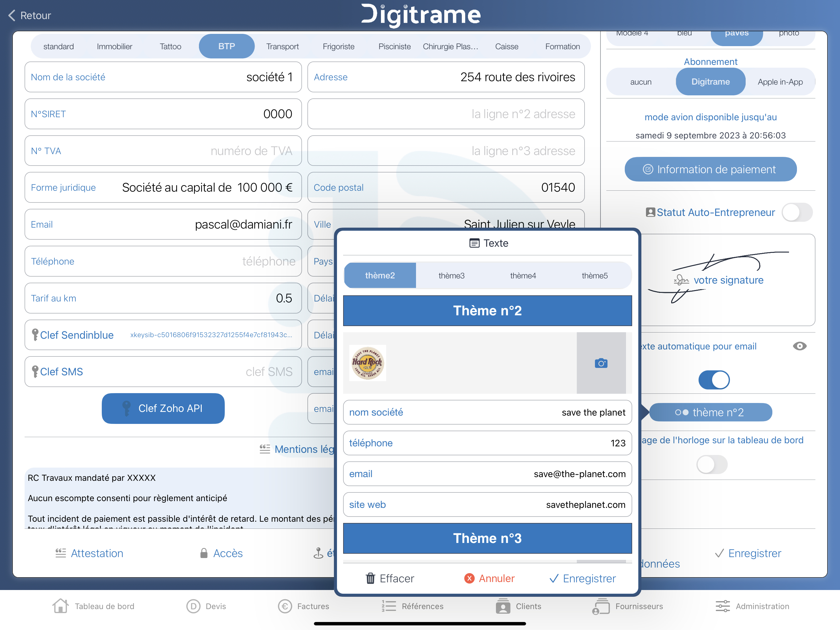This screenshot has height=630, width=840.
Task: Switch to the Transport template tab
Action: coord(283,46)
